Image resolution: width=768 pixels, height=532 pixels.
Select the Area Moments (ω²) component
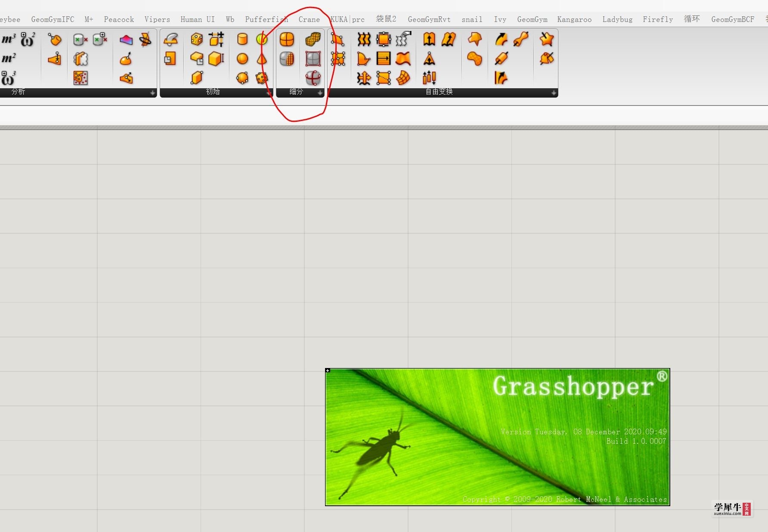(28, 40)
